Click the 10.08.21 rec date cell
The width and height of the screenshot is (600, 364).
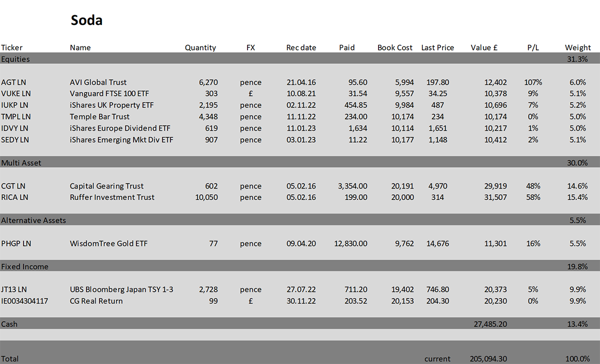point(301,94)
